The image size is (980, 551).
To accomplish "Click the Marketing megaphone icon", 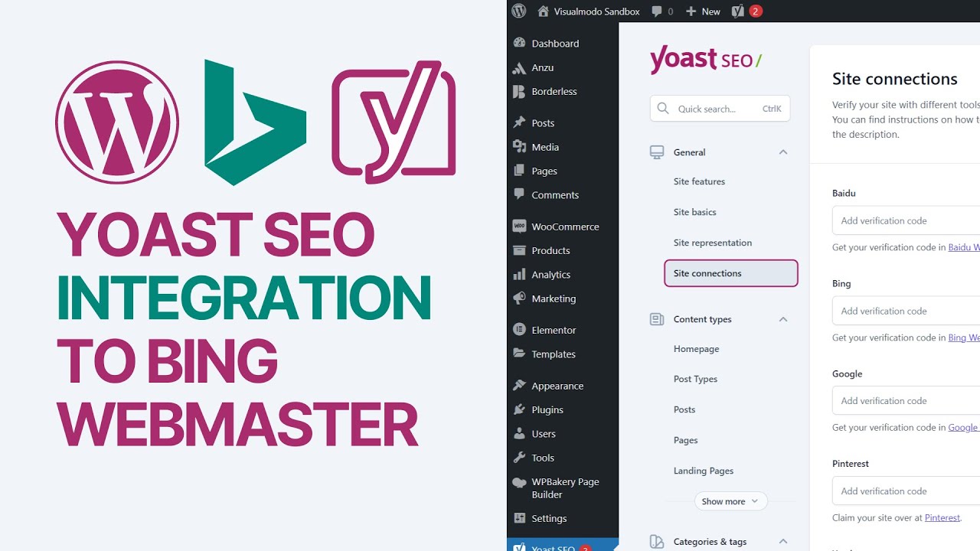I will [x=519, y=298].
